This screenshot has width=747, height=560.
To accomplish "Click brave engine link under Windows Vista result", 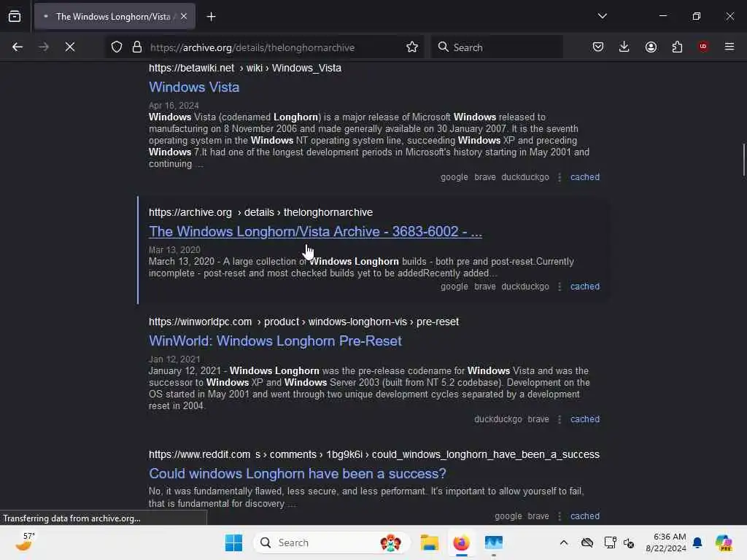I will click(485, 177).
